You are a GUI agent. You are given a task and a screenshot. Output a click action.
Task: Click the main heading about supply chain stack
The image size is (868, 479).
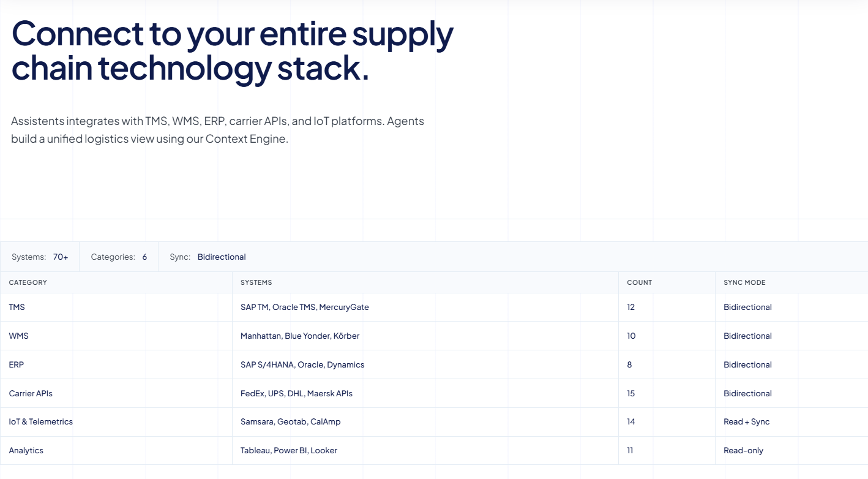pos(233,51)
